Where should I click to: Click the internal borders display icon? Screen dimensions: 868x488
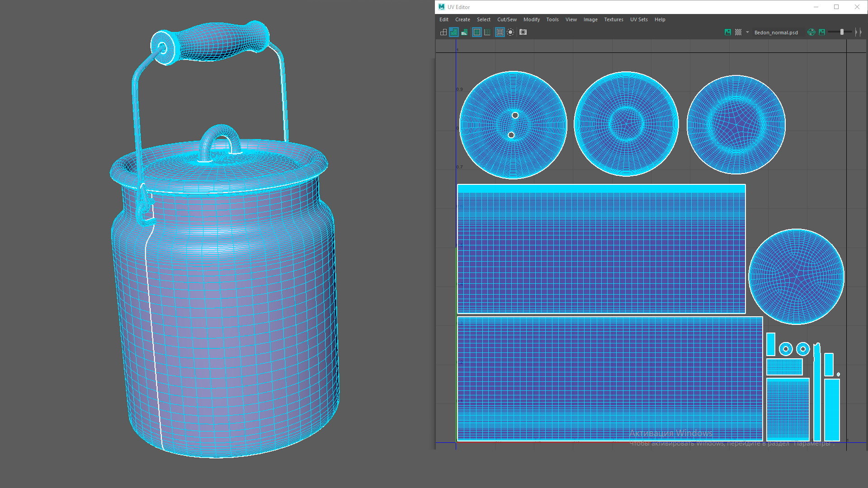point(487,32)
